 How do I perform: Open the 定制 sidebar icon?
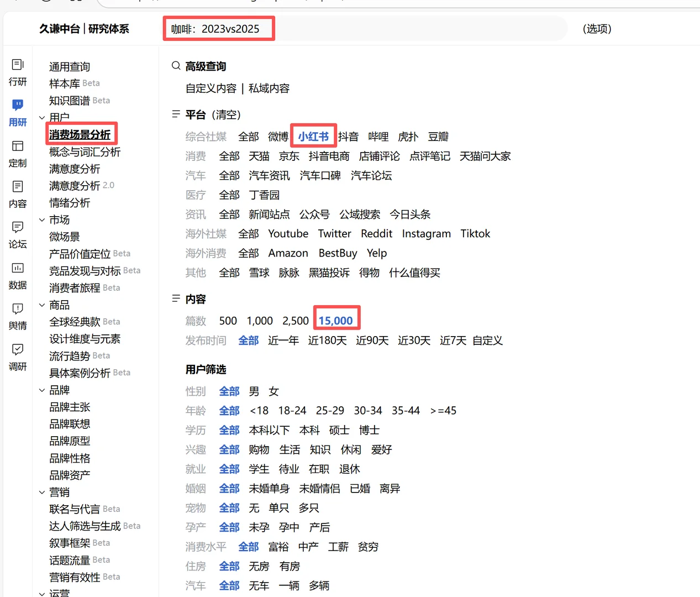click(18, 146)
